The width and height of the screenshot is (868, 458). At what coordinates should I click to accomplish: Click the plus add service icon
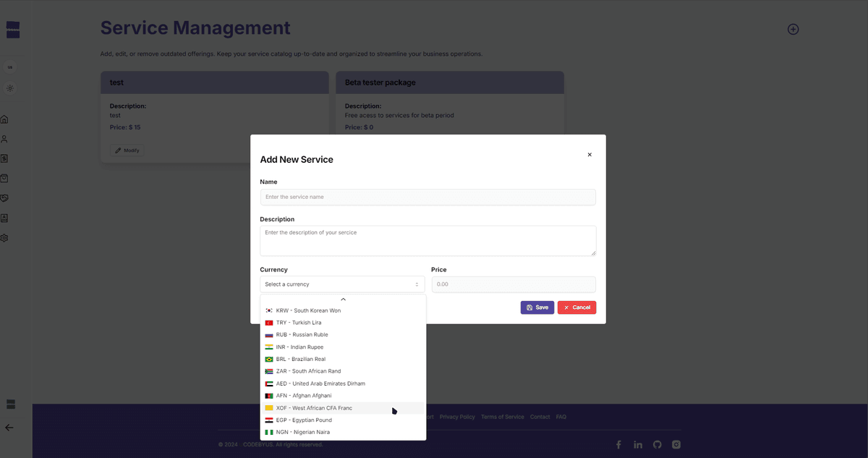pos(793,30)
